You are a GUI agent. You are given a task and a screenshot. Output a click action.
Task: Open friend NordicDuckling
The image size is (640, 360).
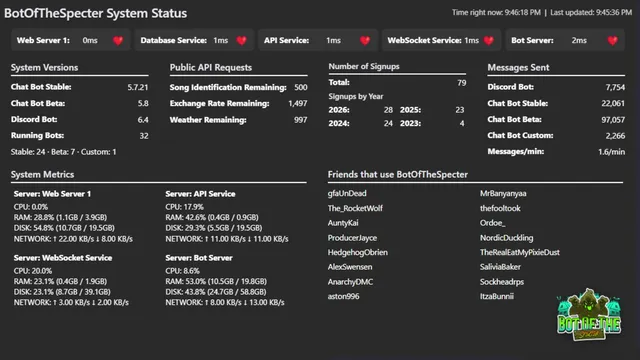(507, 238)
